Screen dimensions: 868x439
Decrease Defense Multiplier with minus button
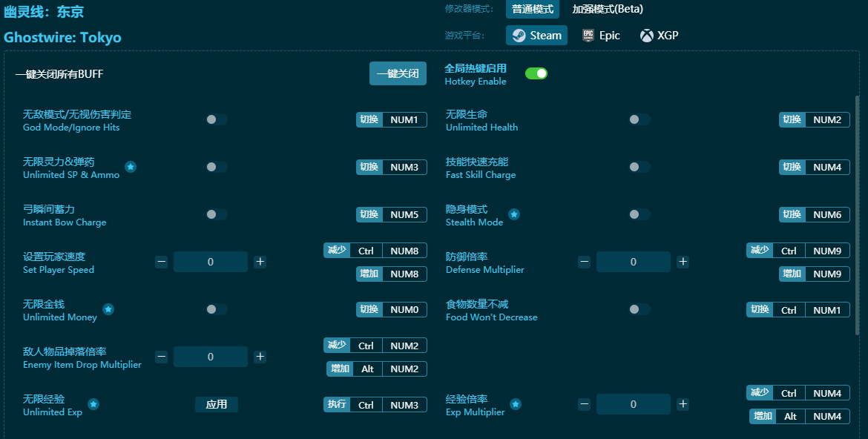click(584, 262)
